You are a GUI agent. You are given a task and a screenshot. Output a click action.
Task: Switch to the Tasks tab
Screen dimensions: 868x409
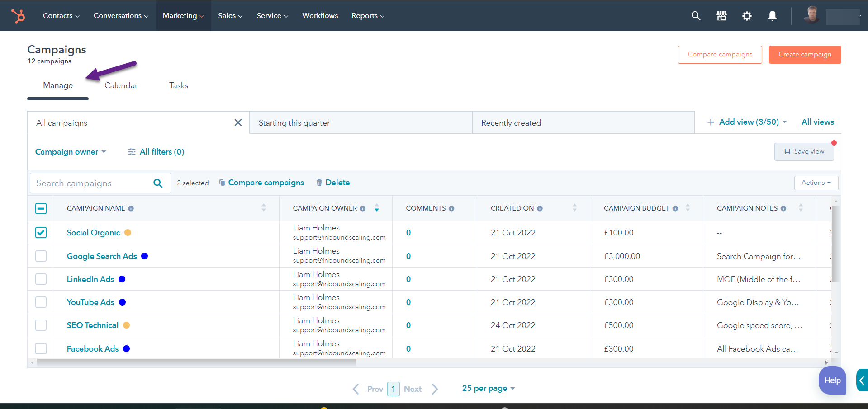point(179,85)
